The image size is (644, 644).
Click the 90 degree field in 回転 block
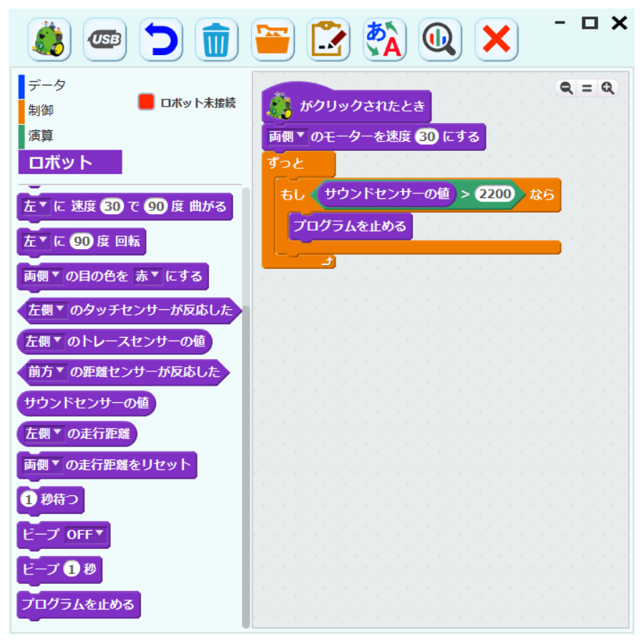[82, 241]
